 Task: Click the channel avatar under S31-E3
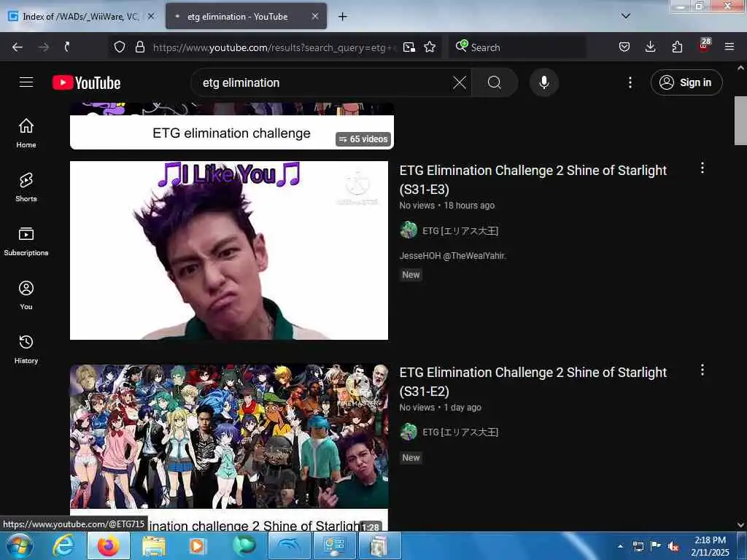coord(409,230)
